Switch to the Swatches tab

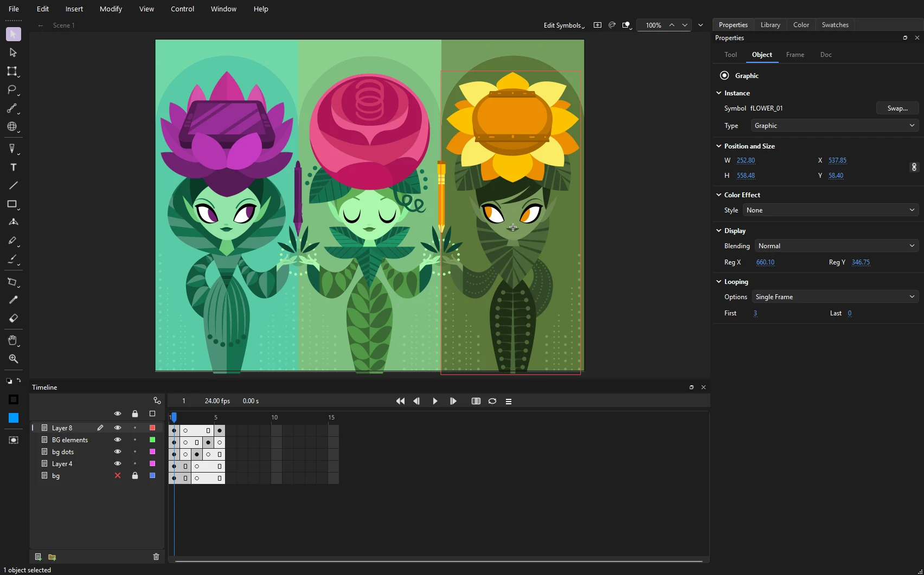(x=835, y=25)
